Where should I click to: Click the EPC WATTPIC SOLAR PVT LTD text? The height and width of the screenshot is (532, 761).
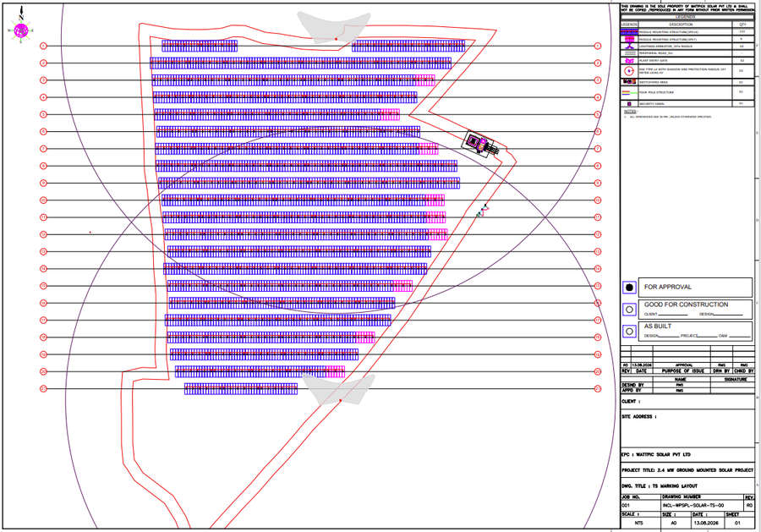point(655,455)
